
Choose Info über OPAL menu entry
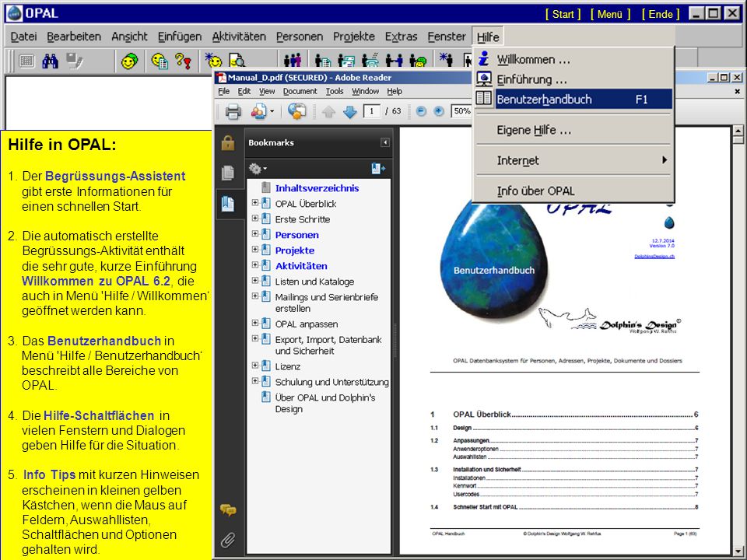(x=574, y=191)
